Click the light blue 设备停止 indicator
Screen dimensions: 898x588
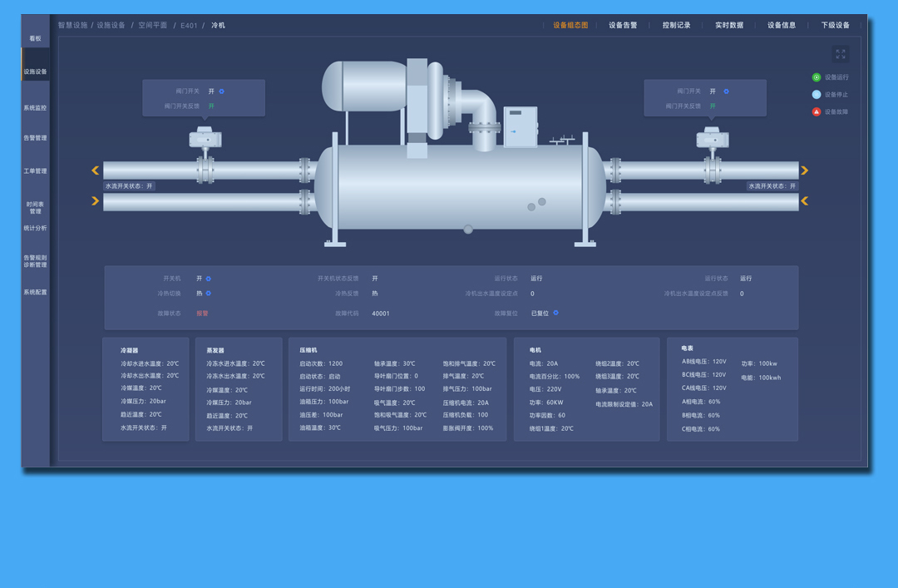pos(817,95)
